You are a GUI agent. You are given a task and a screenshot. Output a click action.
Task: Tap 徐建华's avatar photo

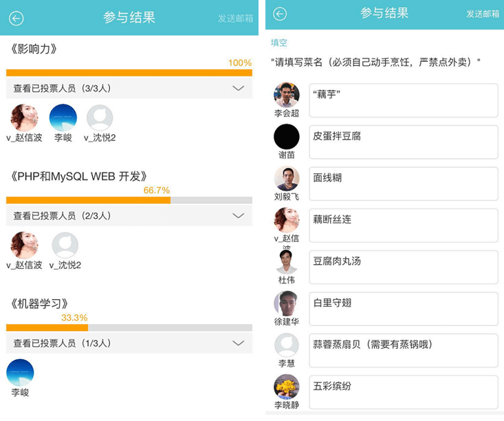(x=287, y=303)
